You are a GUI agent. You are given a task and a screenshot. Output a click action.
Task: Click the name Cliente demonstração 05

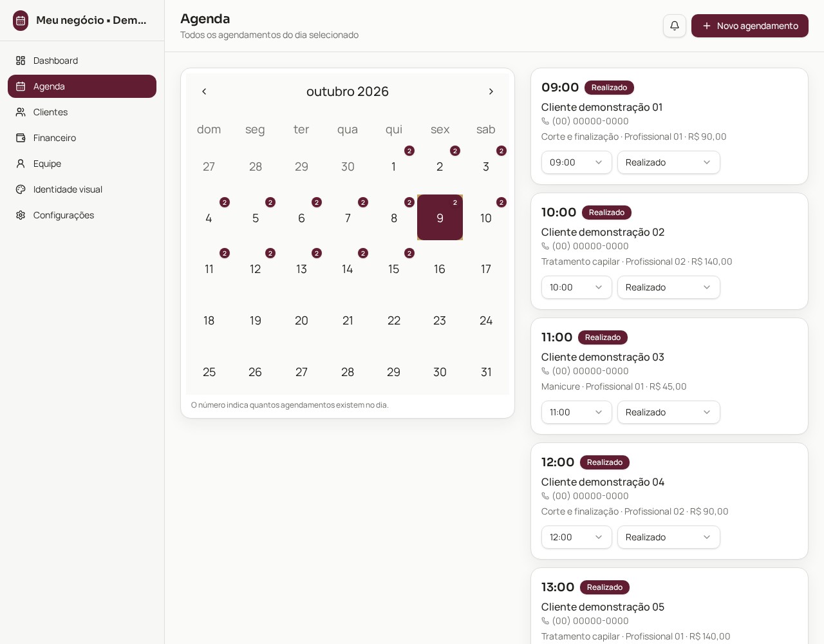point(603,607)
